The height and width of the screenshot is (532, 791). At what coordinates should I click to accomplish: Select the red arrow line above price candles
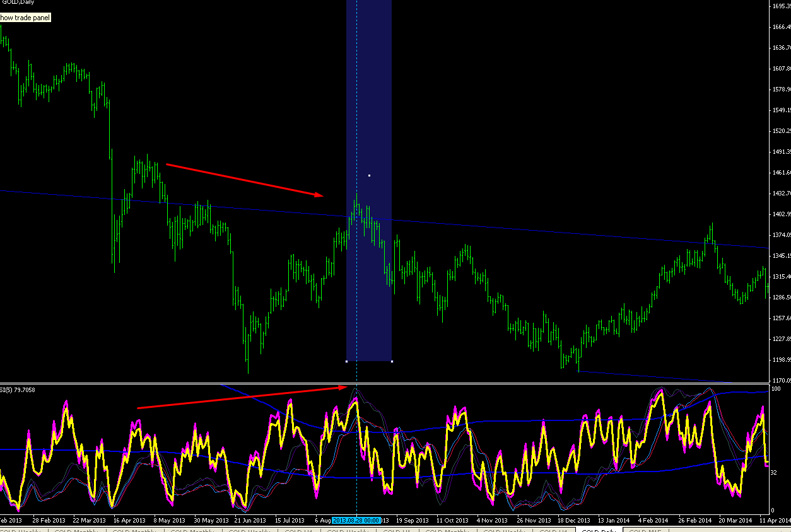click(x=245, y=180)
